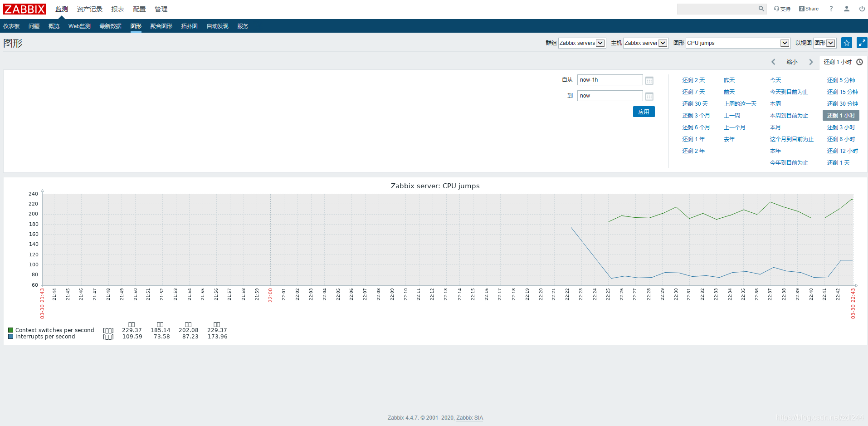
Task: Add graph to favourites star icon
Action: click(x=846, y=43)
